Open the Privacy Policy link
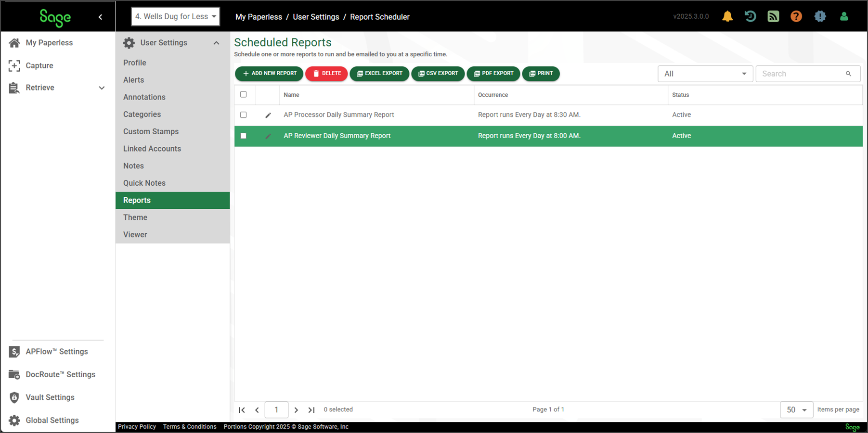 pyautogui.click(x=137, y=426)
